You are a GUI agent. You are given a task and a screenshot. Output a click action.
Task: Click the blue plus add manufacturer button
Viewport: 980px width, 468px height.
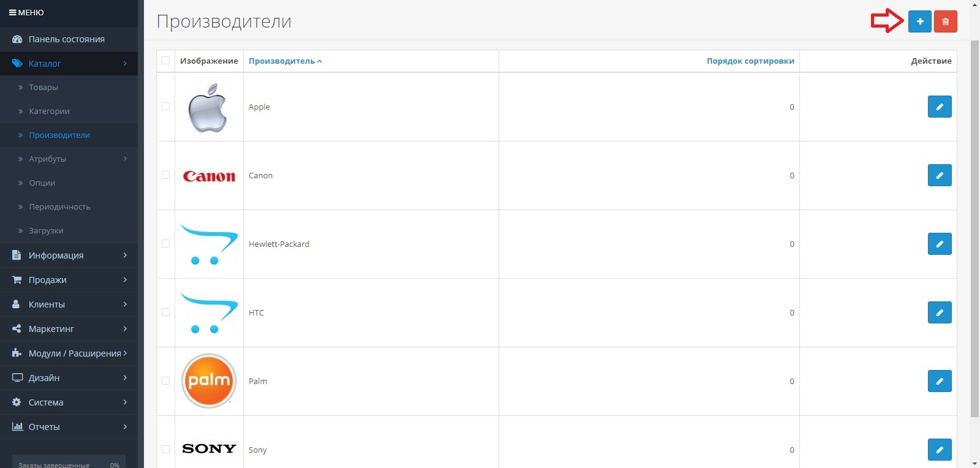pyautogui.click(x=919, y=21)
